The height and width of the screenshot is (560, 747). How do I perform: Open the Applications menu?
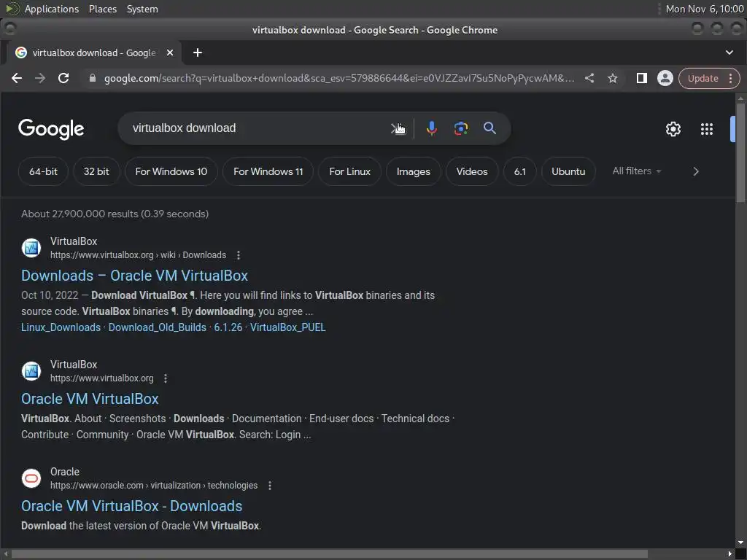(x=52, y=9)
